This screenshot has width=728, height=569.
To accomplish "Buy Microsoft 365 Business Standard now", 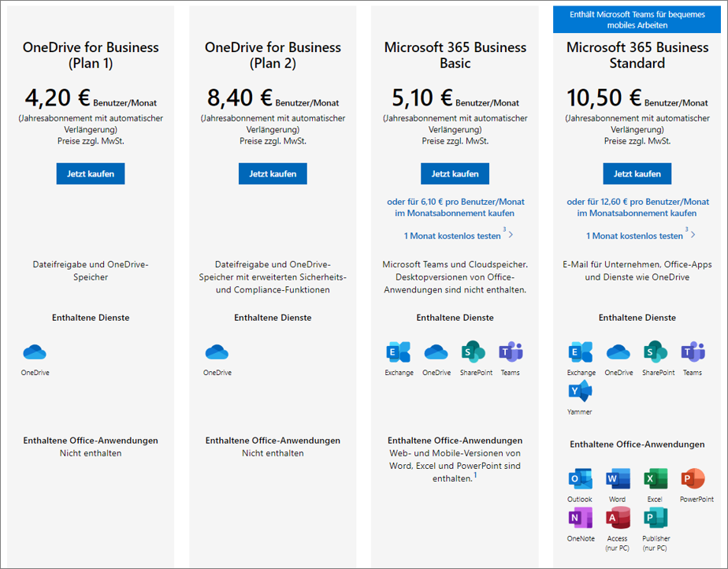I will point(637,173).
